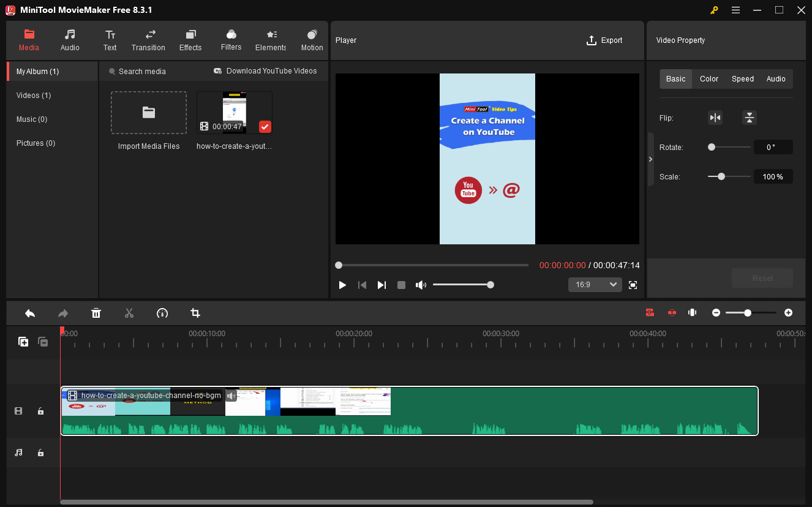
Task: Export the project
Action: click(604, 40)
